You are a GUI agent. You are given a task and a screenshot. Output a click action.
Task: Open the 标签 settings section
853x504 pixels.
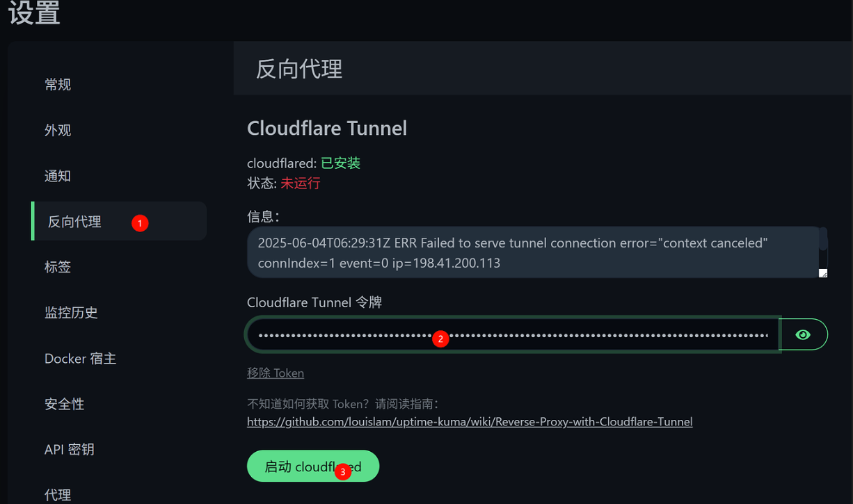58,267
